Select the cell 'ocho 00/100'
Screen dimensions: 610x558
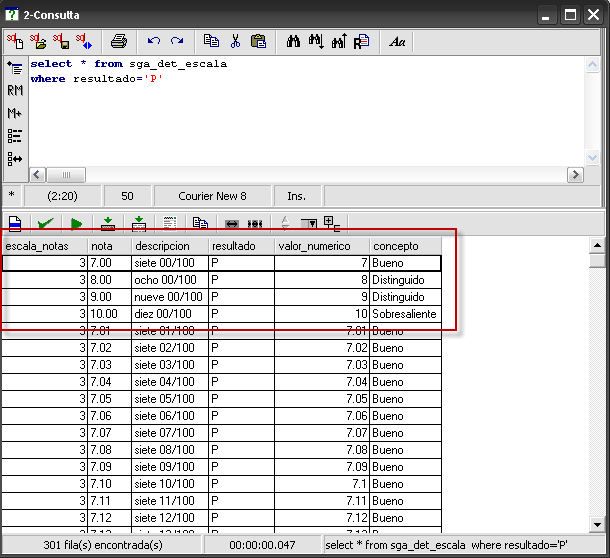click(170, 280)
